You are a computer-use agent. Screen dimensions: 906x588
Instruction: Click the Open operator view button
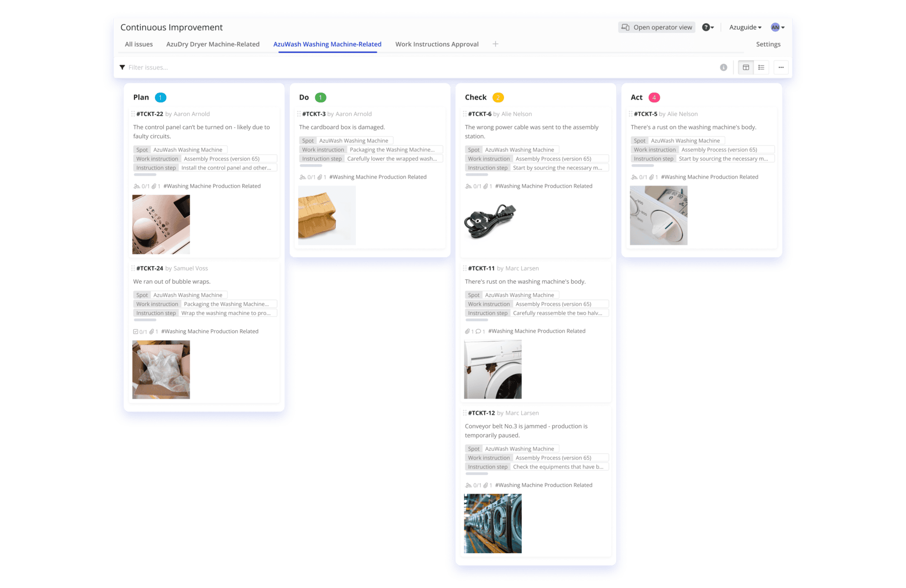point(656,27)
